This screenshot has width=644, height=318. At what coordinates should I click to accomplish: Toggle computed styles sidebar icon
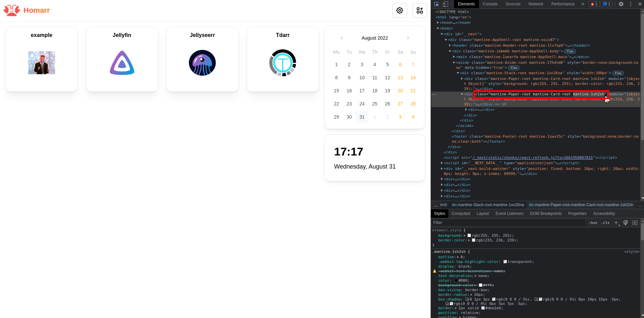coord(635,223)
